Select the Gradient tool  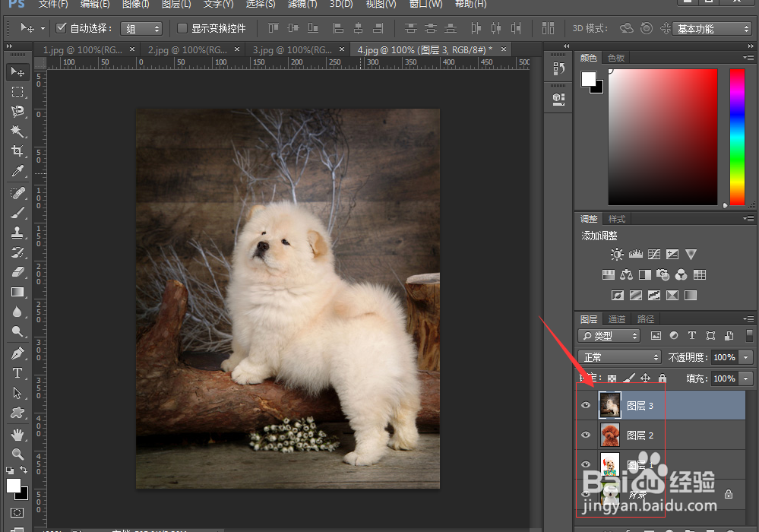point(17,292)
